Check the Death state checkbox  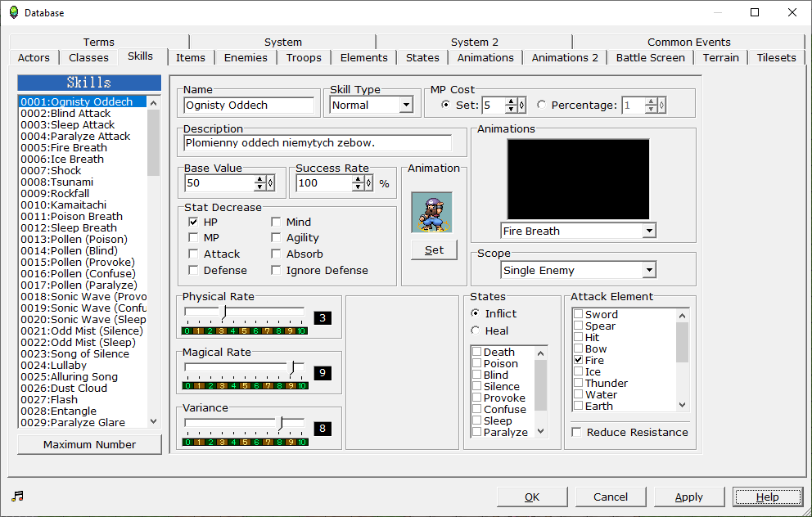click(477, 352)
